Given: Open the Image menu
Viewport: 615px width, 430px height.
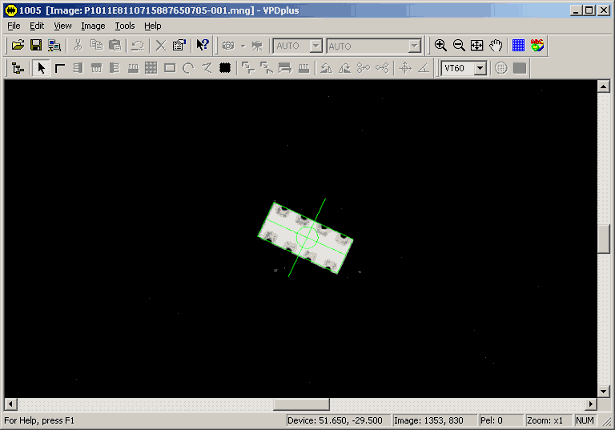Looking at the screenshot, I should pyautogui.click(x=93, y=26).
